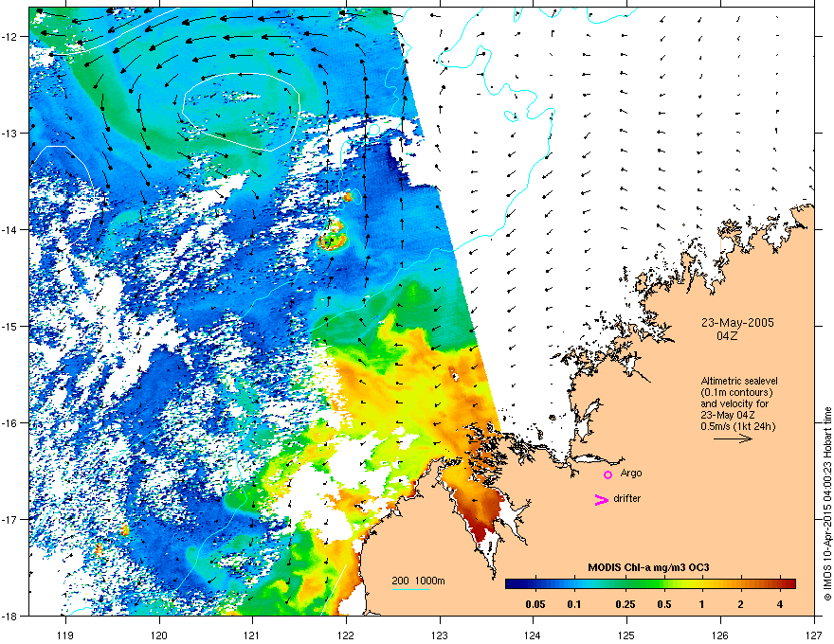Click the magenta Argo circle legend marker
The height and width of the screenshot is (644, 834).
[607, 474]
